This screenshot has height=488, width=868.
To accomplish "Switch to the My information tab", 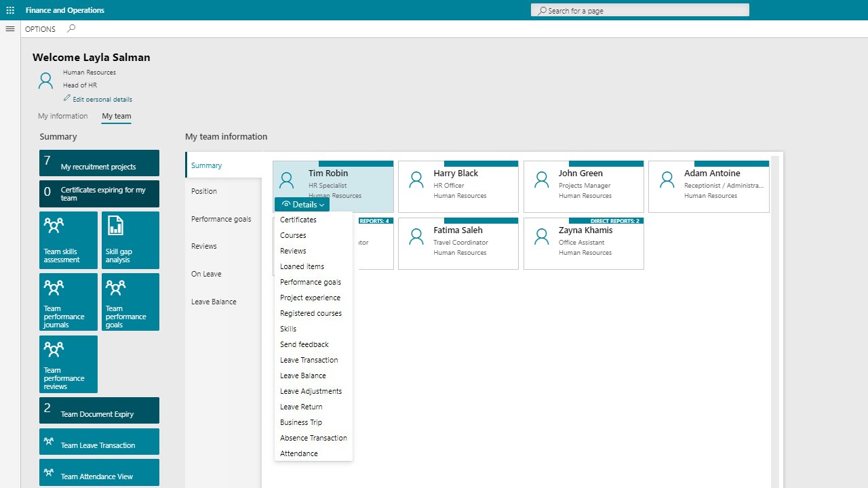I will (x=63, y=116).
